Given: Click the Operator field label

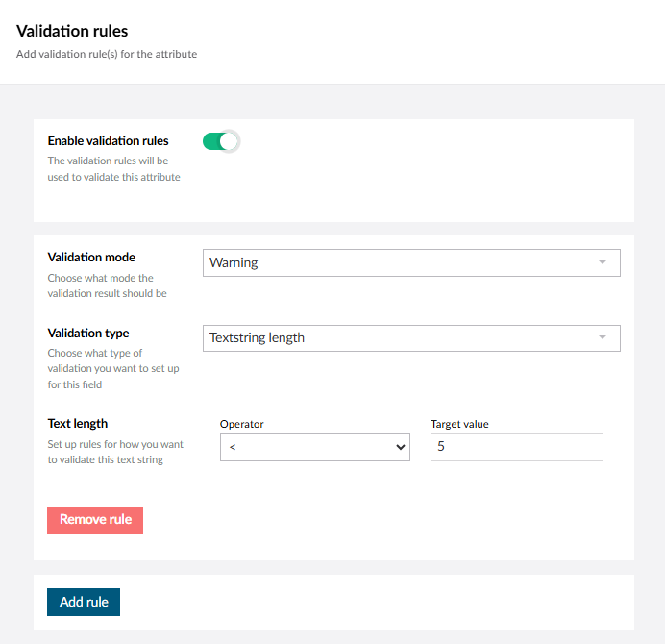Looking at the screenshot, I should [x=241, y=424].
